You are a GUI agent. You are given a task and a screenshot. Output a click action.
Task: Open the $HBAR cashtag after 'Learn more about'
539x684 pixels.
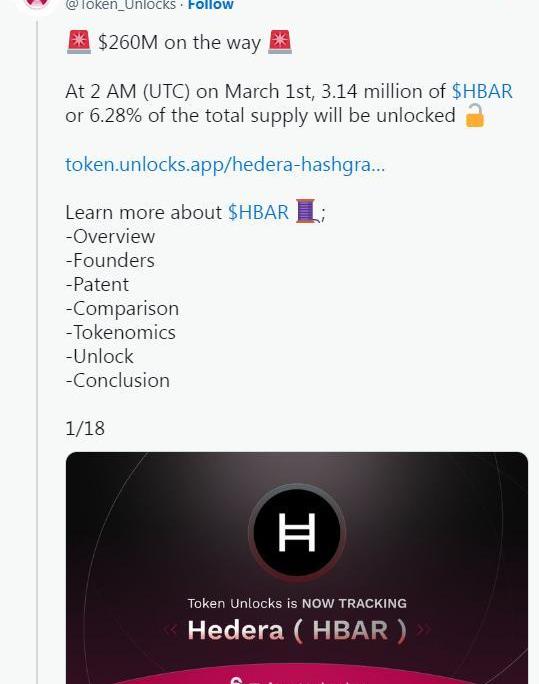tap(258, 212)
